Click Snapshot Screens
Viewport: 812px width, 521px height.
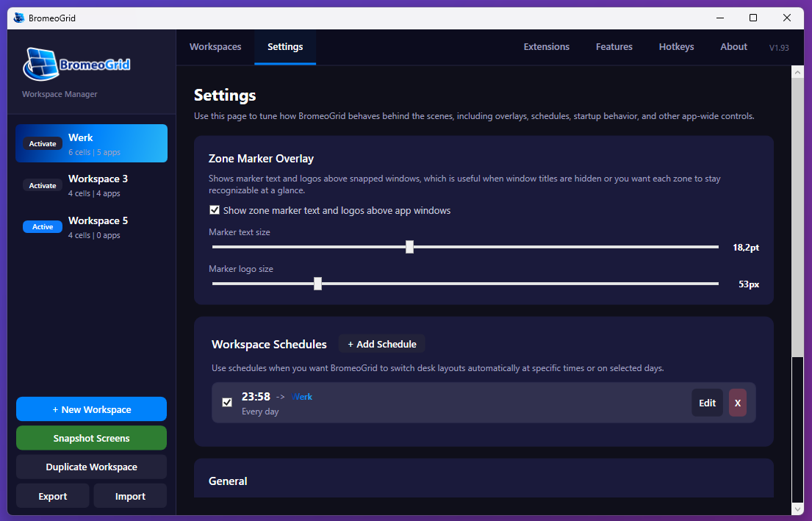[x=91, y=437]
